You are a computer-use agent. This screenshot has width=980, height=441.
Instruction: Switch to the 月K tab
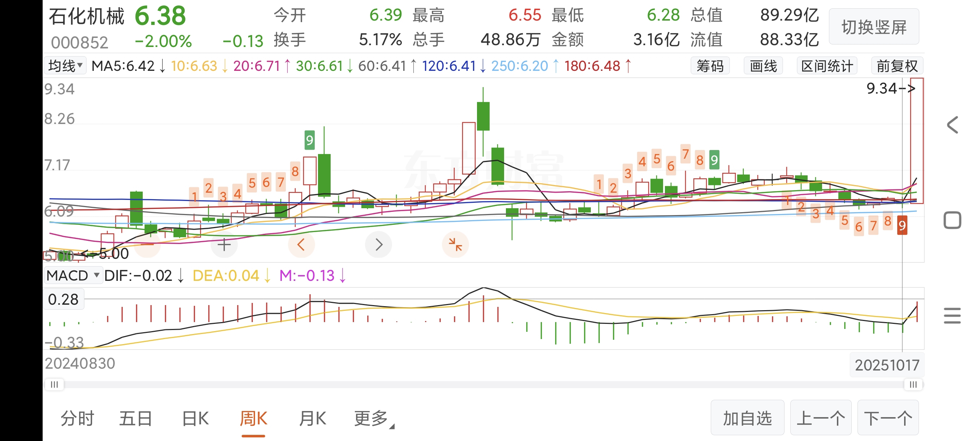pyautogui.click(x=312, y=419)
